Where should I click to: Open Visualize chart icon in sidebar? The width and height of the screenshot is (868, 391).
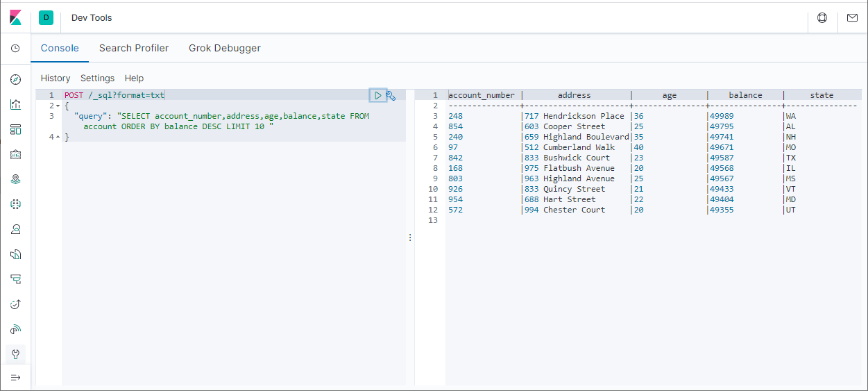[15, 105]
